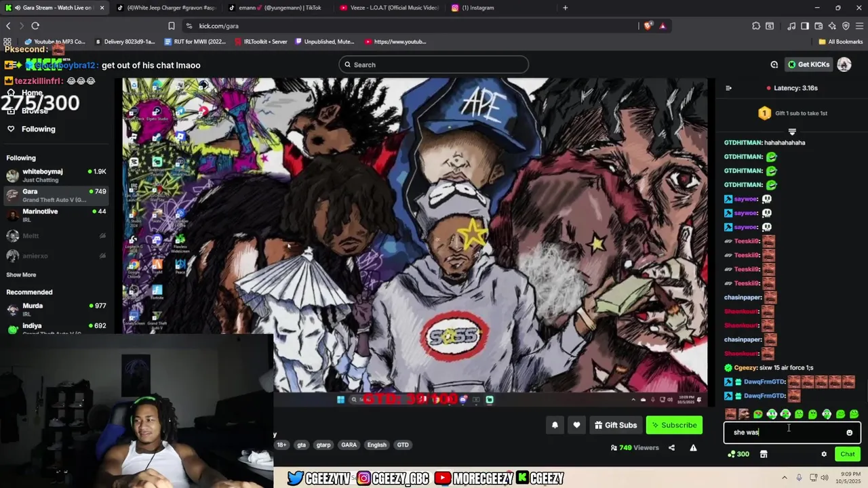The height and width of the screenshot is (488, 868).
Task: Switch to the White Jeep Charger tab
Action: 165,7
